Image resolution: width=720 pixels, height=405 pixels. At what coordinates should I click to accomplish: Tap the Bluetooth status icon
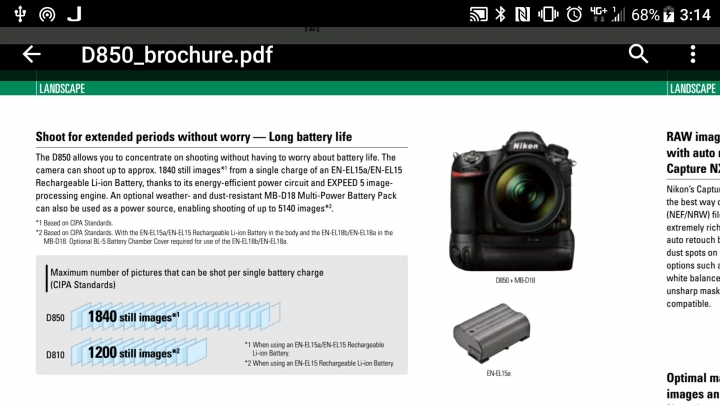[500, 14]
